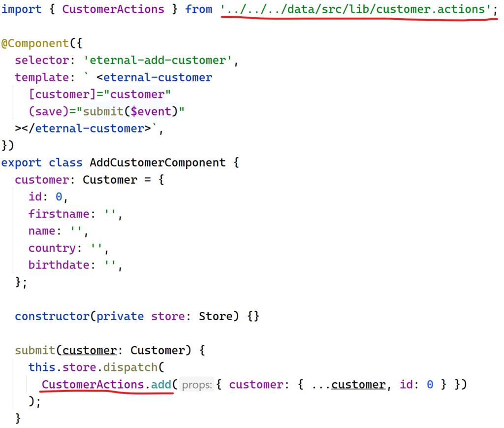504x428 pixels.
Task: Click the underlined customer in the spread expression
Action: pos(358,384)
